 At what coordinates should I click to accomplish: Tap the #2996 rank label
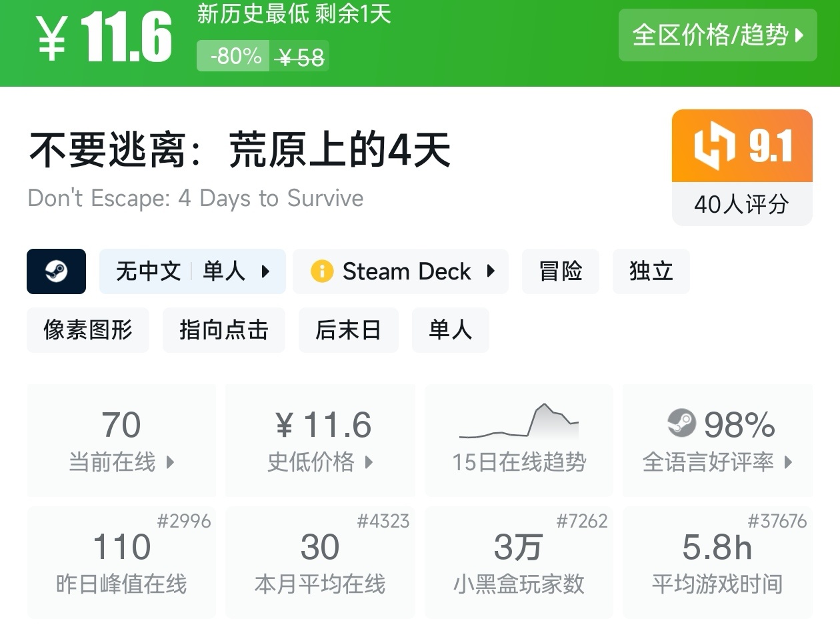pos(184,521)
